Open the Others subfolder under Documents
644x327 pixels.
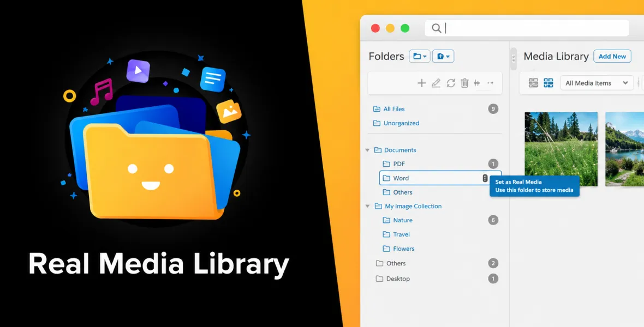click(403, 192)
